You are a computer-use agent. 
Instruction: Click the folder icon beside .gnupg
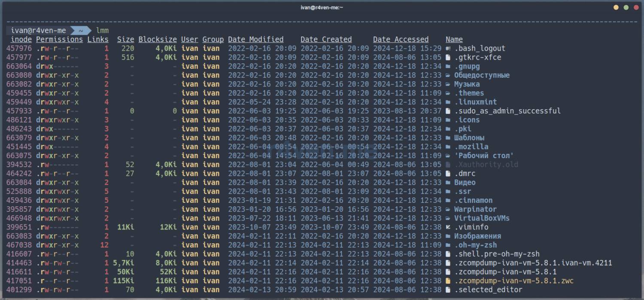[448, 67]
